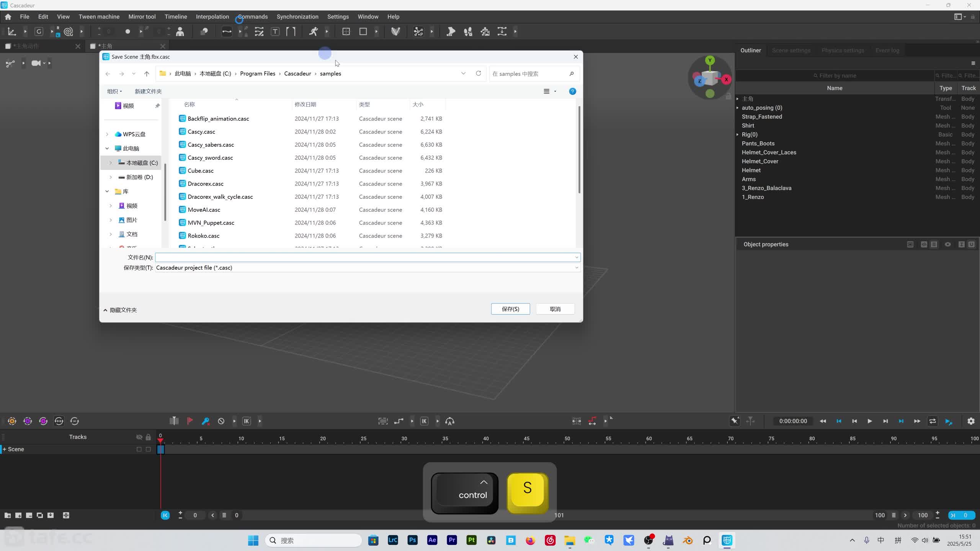Jump to next frame

click(x=885, y=421)
